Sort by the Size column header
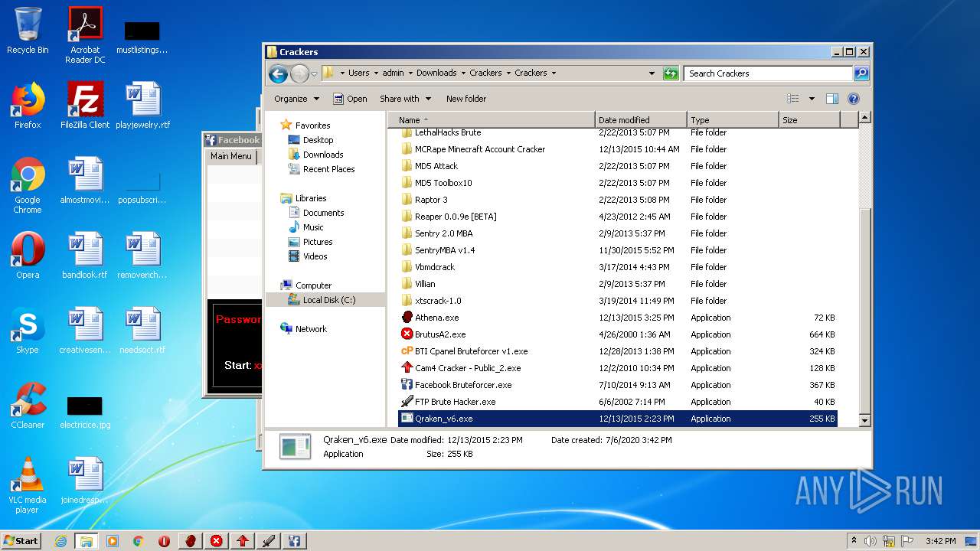Screen dimensions: 980x551 point(809,120)
